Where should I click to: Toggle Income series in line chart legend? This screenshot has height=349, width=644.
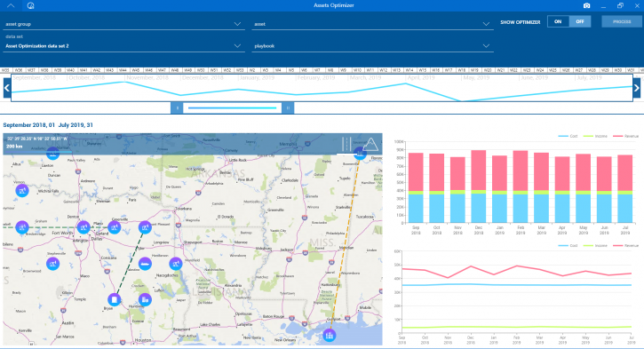coord(595,245)
